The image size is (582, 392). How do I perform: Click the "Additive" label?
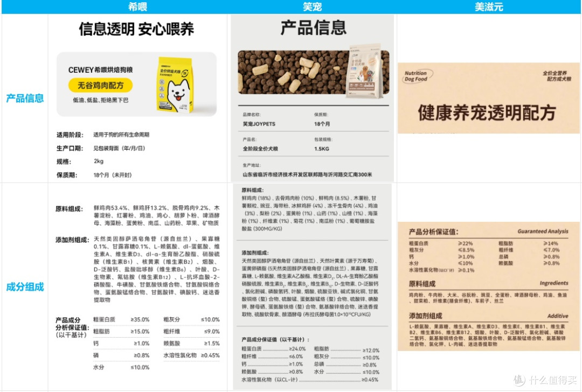pyautogui.click(x=558, y=316)
